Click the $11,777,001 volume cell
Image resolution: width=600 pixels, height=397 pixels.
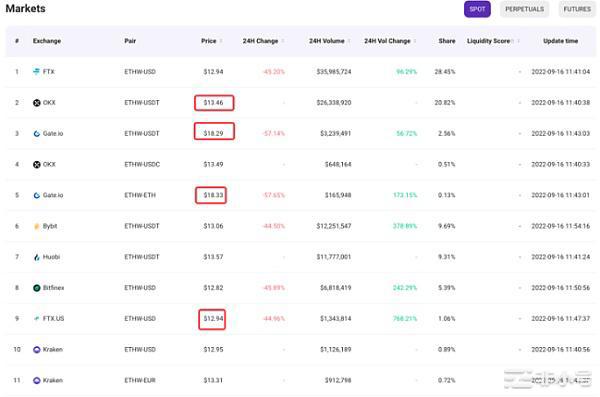pyautogui.click(x=334, y=257)
